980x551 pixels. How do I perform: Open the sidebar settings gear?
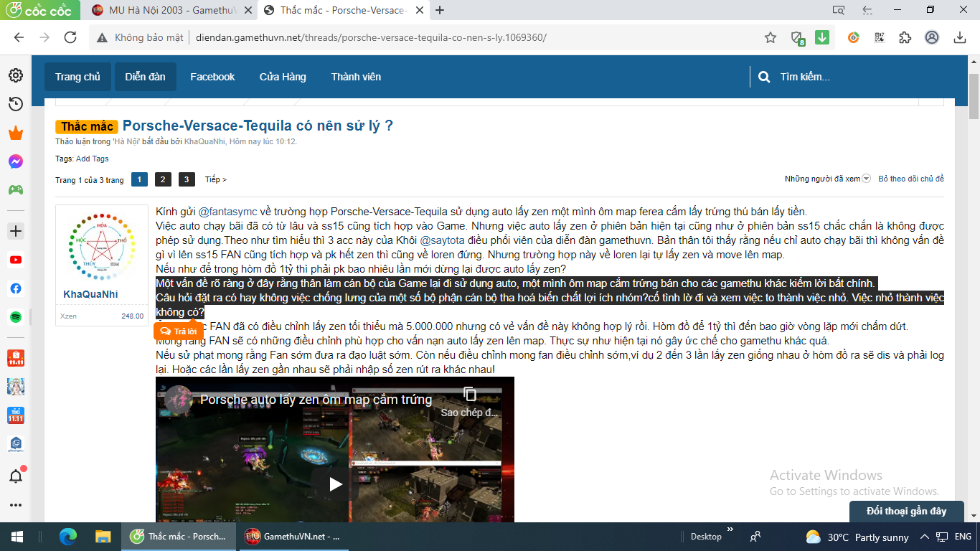pos(16,75)
